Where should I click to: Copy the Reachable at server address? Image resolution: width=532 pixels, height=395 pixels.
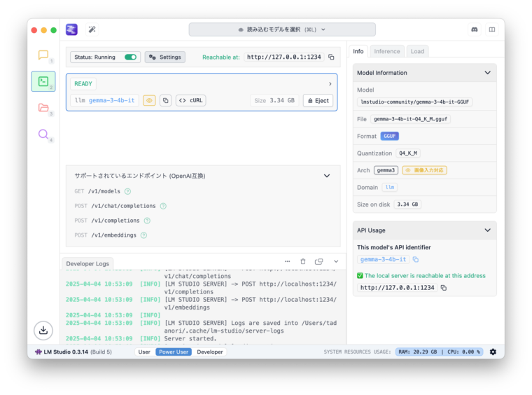click(x=331, y=57)
